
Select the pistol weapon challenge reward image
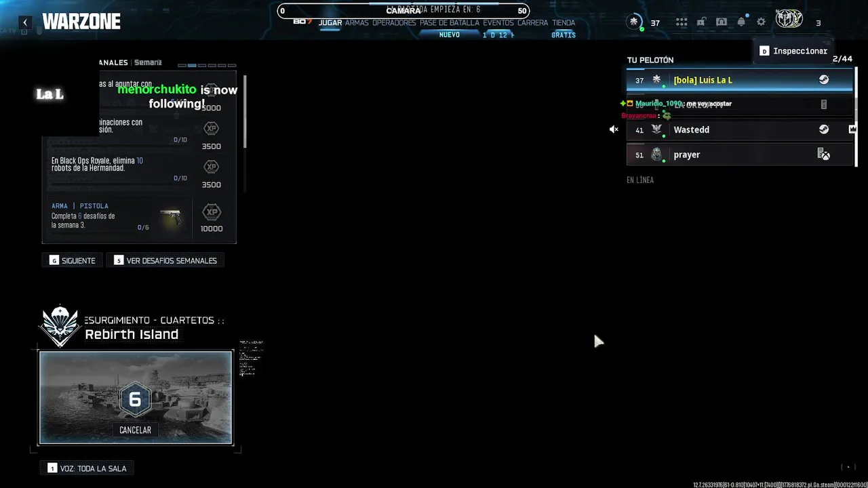[172, 218]
